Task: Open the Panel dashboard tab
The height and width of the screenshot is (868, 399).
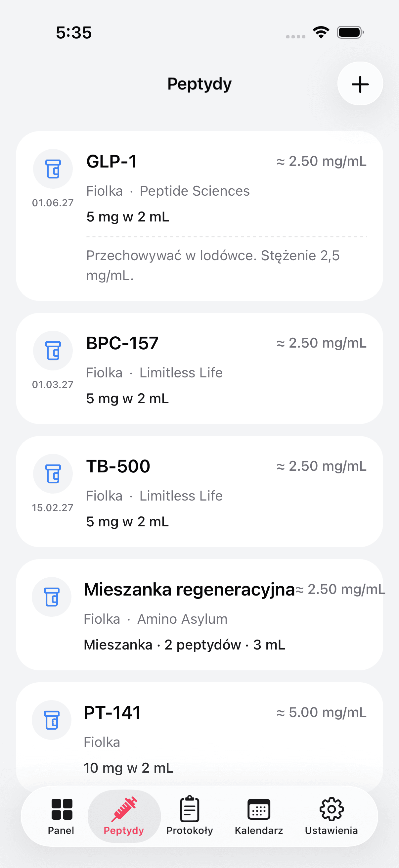Action: (x=61, y=816)
